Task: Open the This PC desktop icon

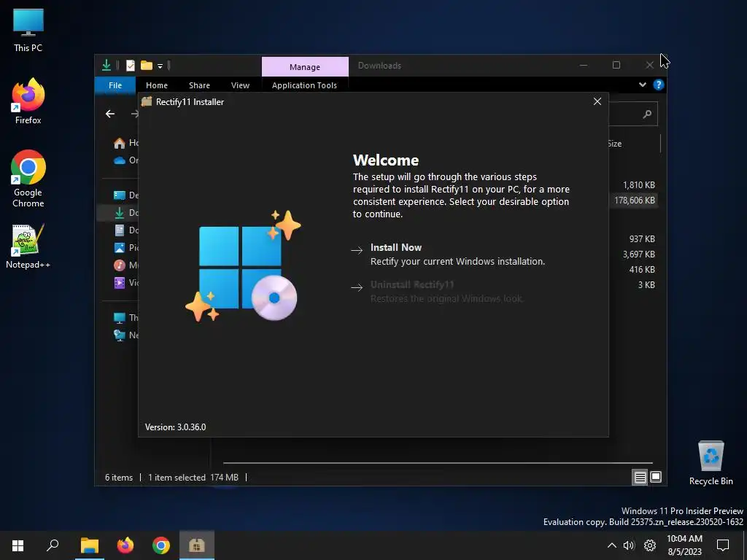Action: pos(28,31)
